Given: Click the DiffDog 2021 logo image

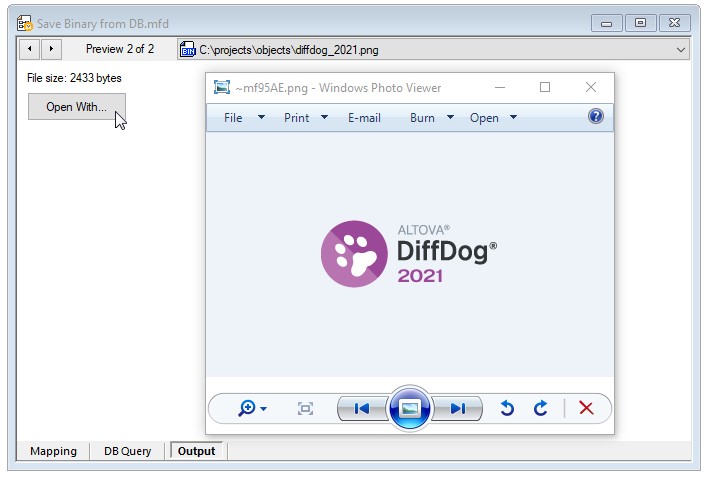Looking at the screenshot, I should (x=409, y=254).
